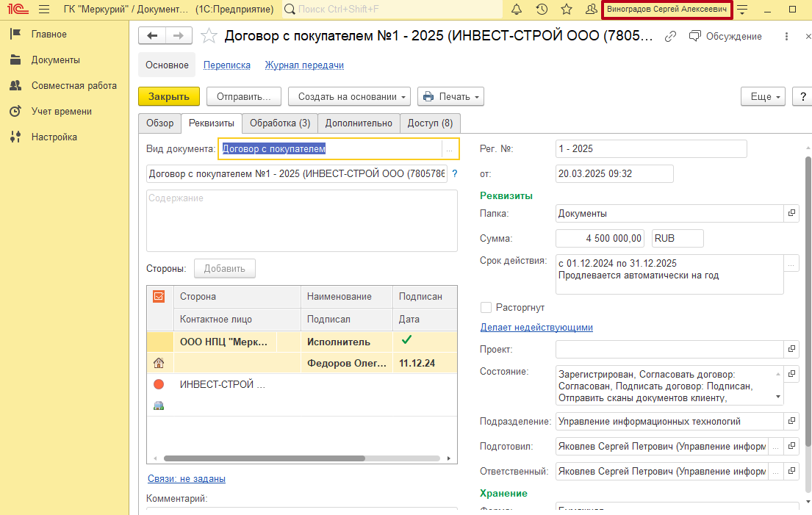This screenshot has height=515, width=812.
Task: Open Учет времени in sidebar
Action: (x=61, y=112)
